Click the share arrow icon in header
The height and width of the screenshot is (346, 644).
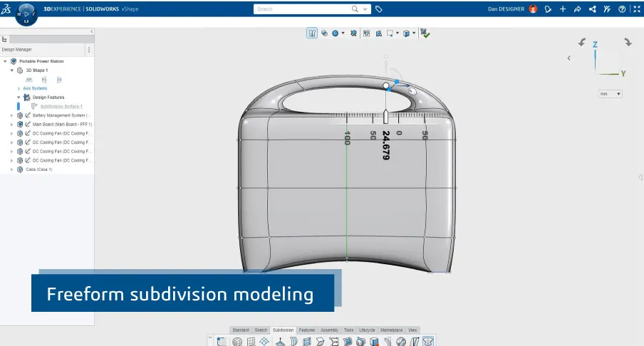click(577, 9)
